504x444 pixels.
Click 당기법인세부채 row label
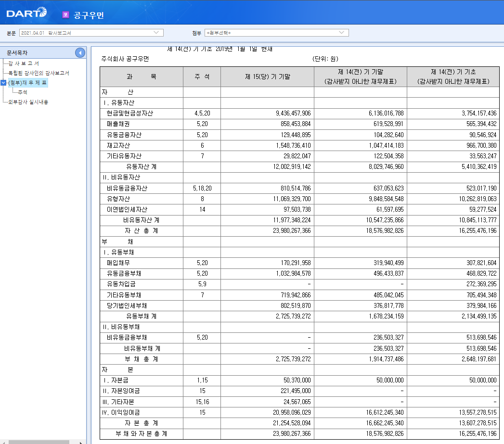tap(127, 305)
